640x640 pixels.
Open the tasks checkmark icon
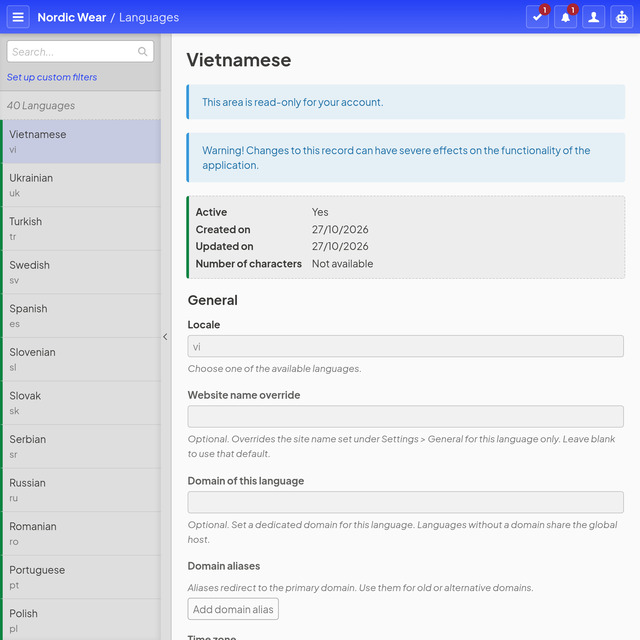[537, 17]
